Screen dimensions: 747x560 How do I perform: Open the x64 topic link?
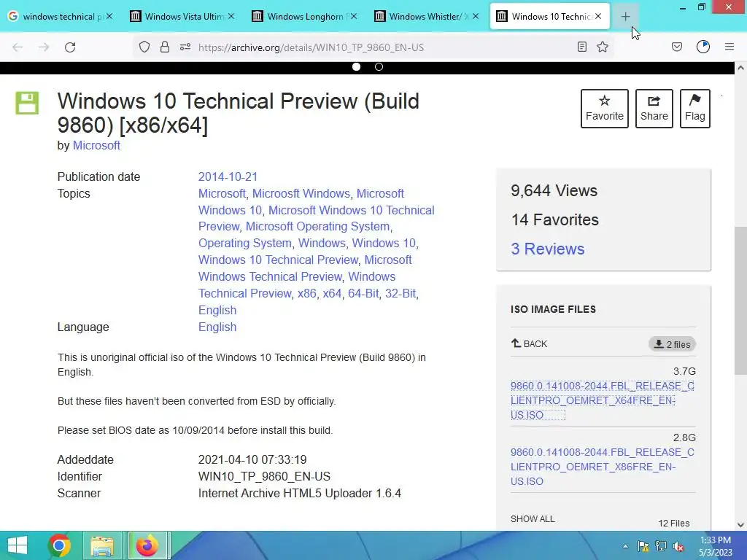(332, 293)
